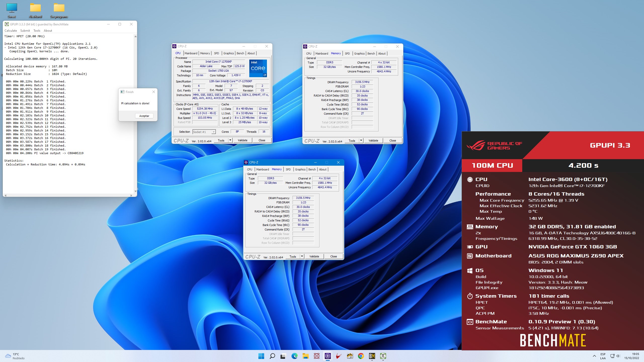Click the red knot app icon on the taskbar
The width and height of the screenshot is (644, 362).
click(x=316, y=356)
